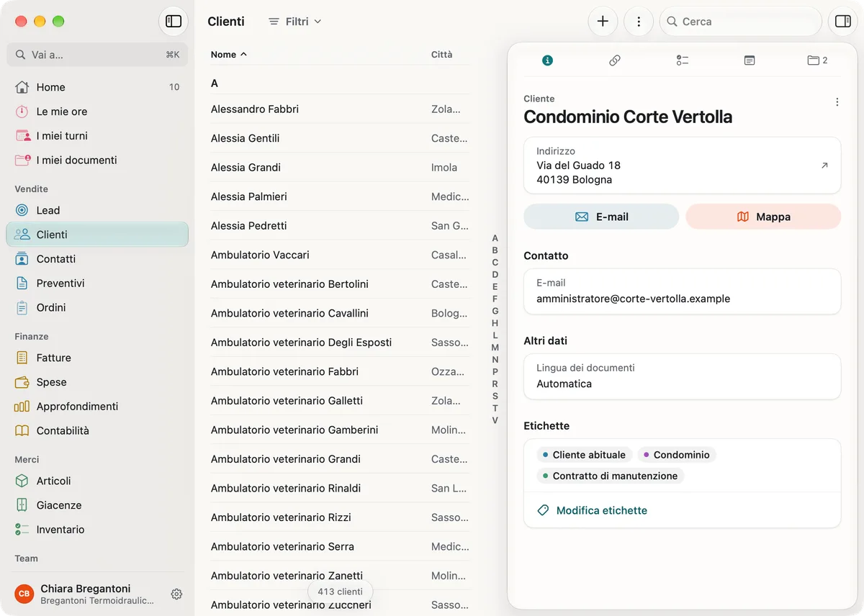Image resolution: width=864 pixels, height=616 pixels.
Task: Open I miei documenti section
Action: [97, 160]
